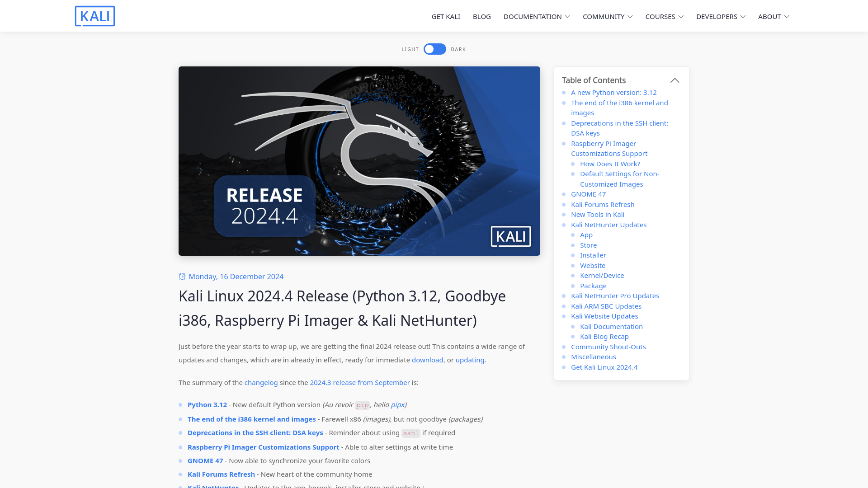Open the Documentation navigation menu
The width and height of the screenshot is (868, 488).
(533, 17)
